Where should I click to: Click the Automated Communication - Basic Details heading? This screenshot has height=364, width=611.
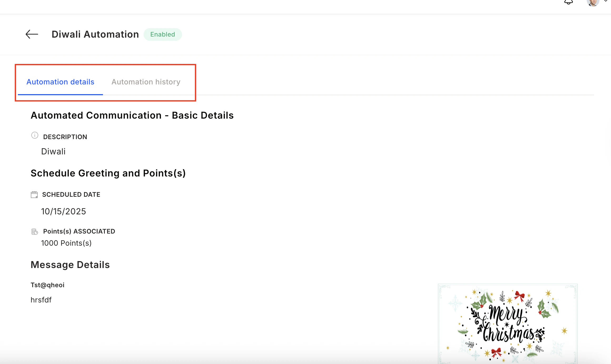tap(132, 115)
